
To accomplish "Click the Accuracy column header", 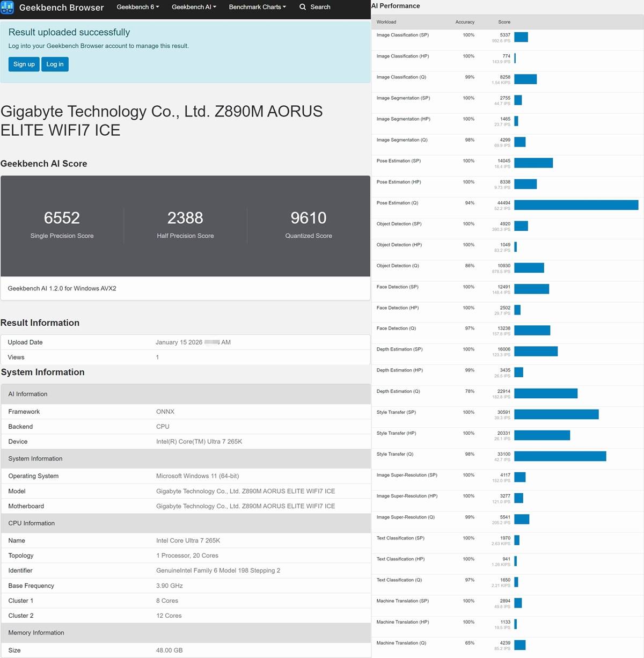I will click(x=465, y=22).
